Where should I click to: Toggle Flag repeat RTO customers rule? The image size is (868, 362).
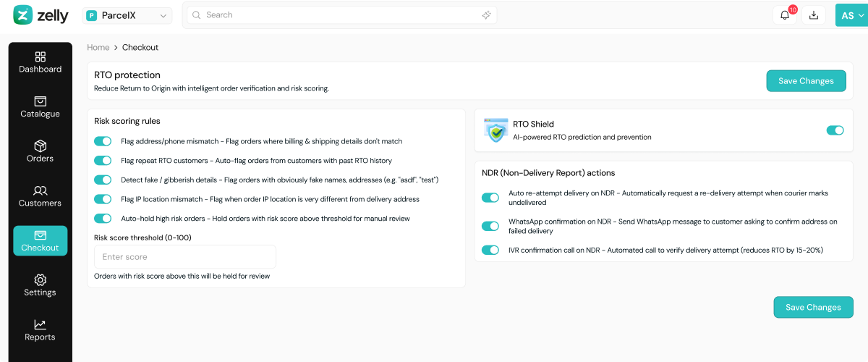[103, 160]
